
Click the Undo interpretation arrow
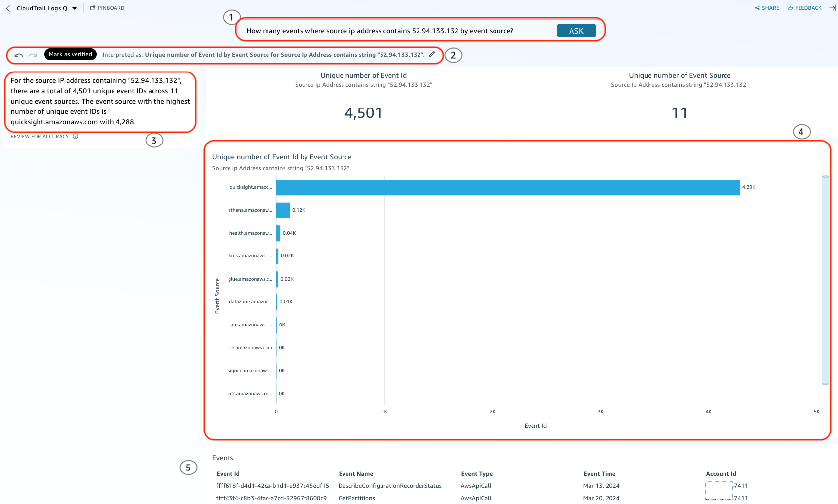point(19,55)
